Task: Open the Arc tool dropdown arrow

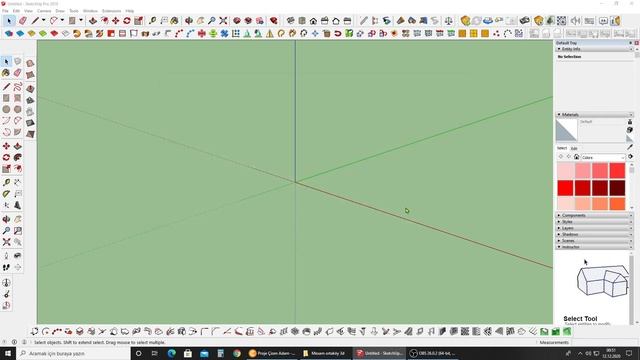Action: click(x=62, y=20)
